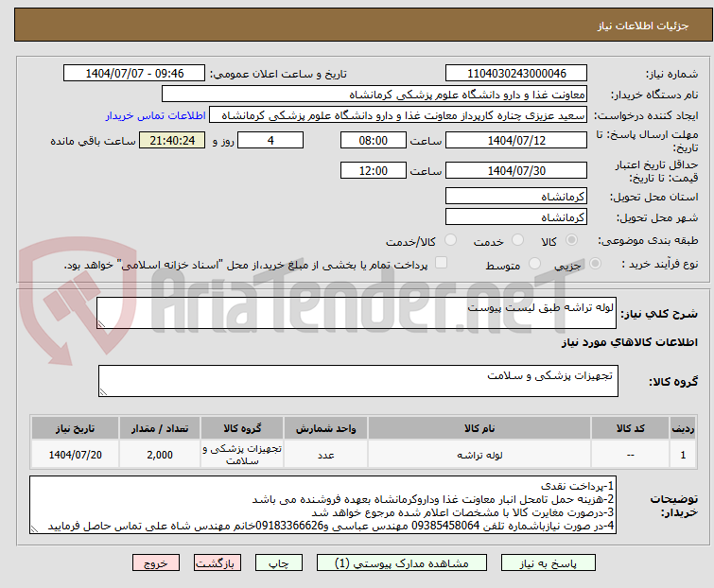Select the خدمت radio button

tap(517, 240)
